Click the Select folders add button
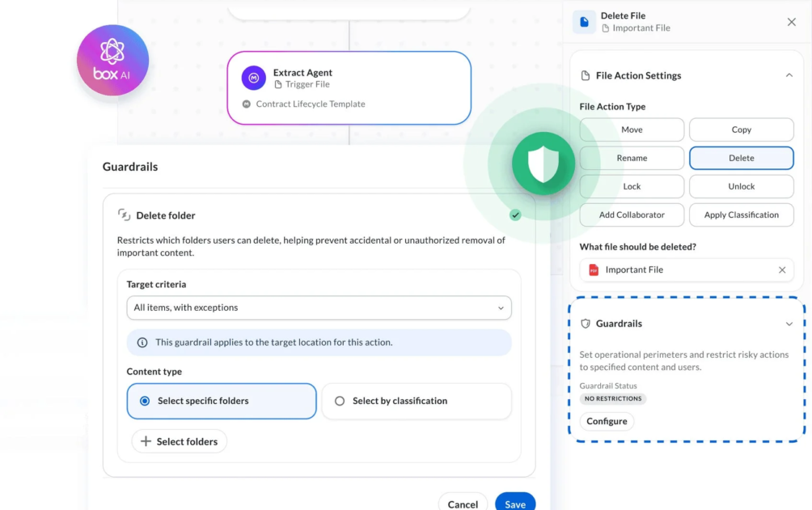 180,441
